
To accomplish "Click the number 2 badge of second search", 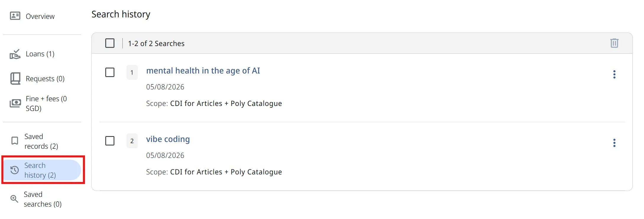I will click(x=132, y=141).
